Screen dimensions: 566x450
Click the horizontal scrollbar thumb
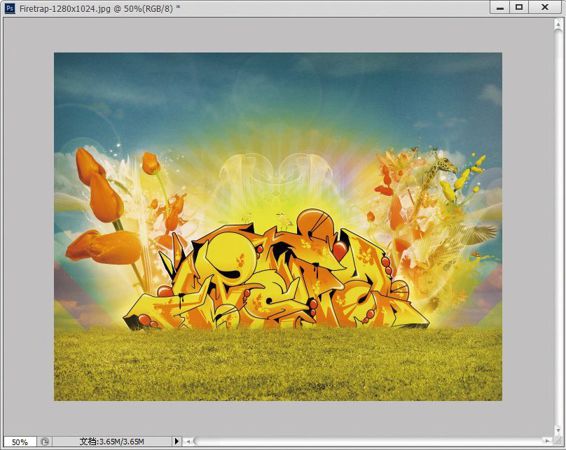[x=368, y=441]
